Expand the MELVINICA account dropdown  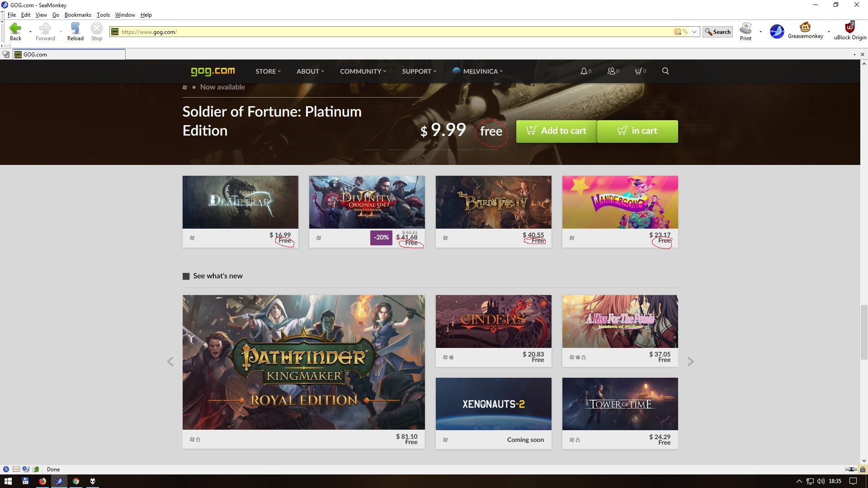tap(478, 71)
